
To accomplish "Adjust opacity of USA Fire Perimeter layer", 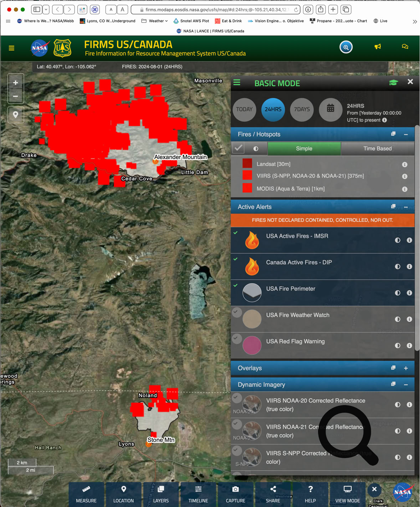I will pos(398,293).
